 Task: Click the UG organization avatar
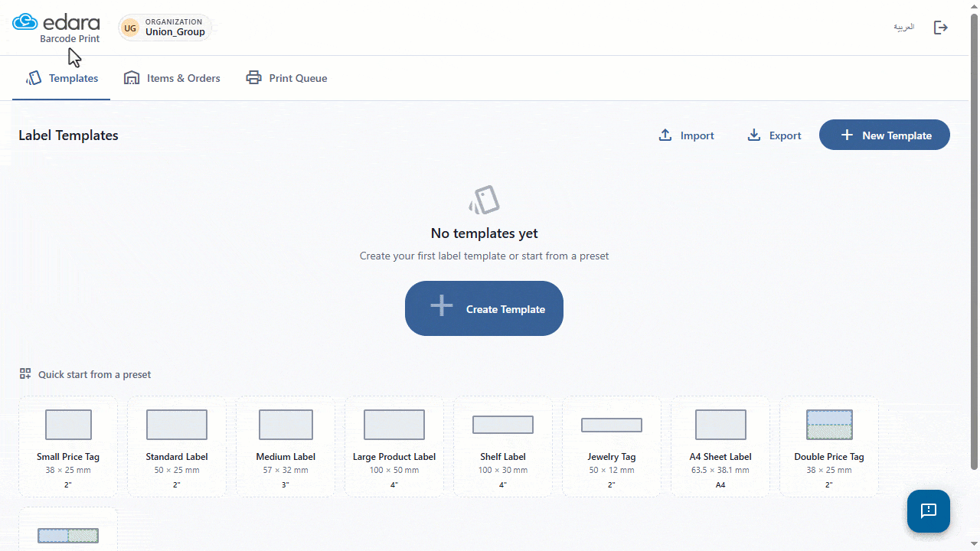pos(130,28)
